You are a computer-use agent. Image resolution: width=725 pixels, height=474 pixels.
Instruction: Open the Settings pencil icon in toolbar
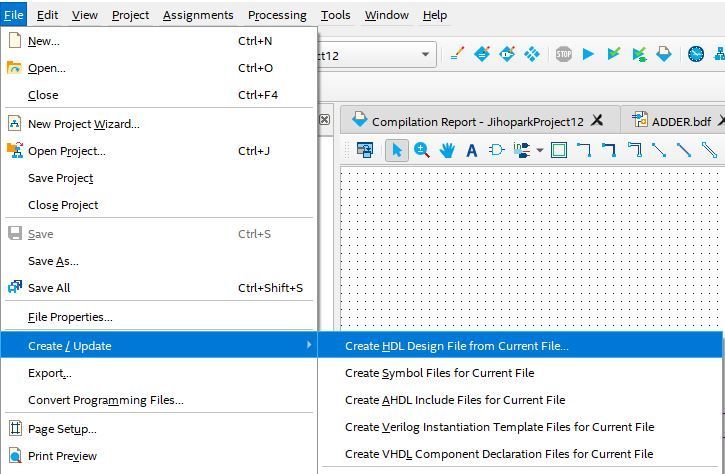[457, 54]
